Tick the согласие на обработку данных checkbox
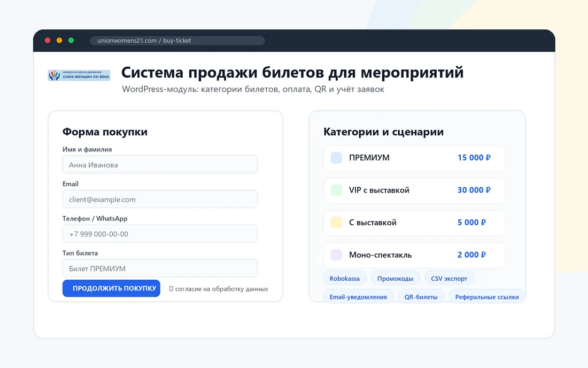The height and width of the screenshot is (368, 588). [171, 289]
